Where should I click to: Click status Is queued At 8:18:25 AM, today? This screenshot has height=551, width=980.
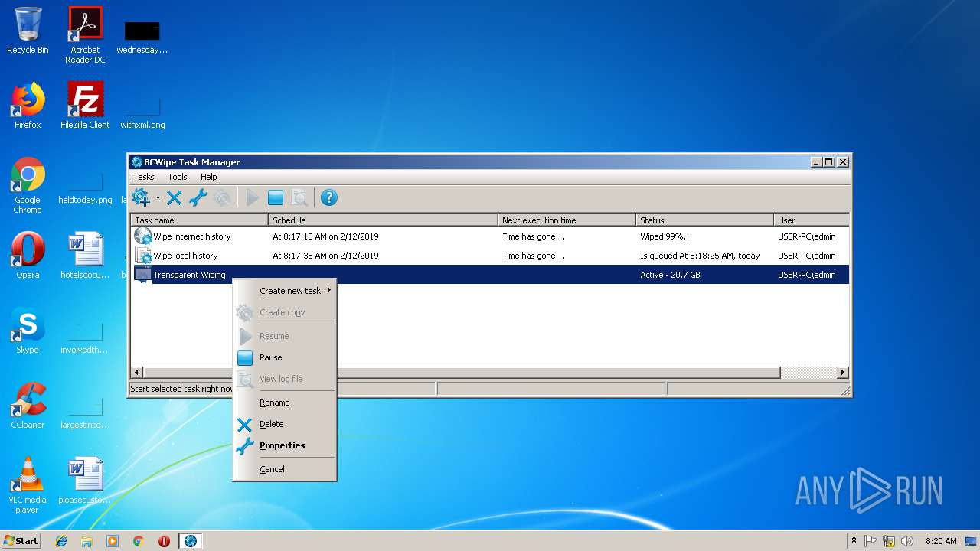[700, 256]
